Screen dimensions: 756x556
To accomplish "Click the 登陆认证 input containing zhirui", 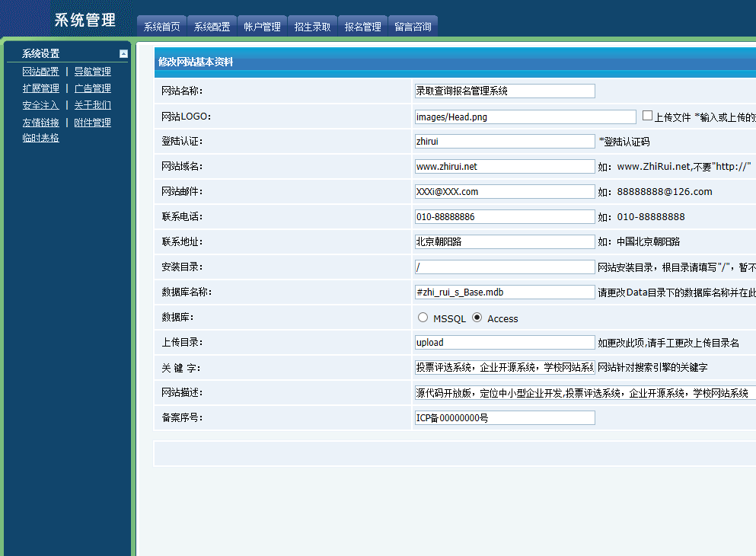I will pos(505,142).
